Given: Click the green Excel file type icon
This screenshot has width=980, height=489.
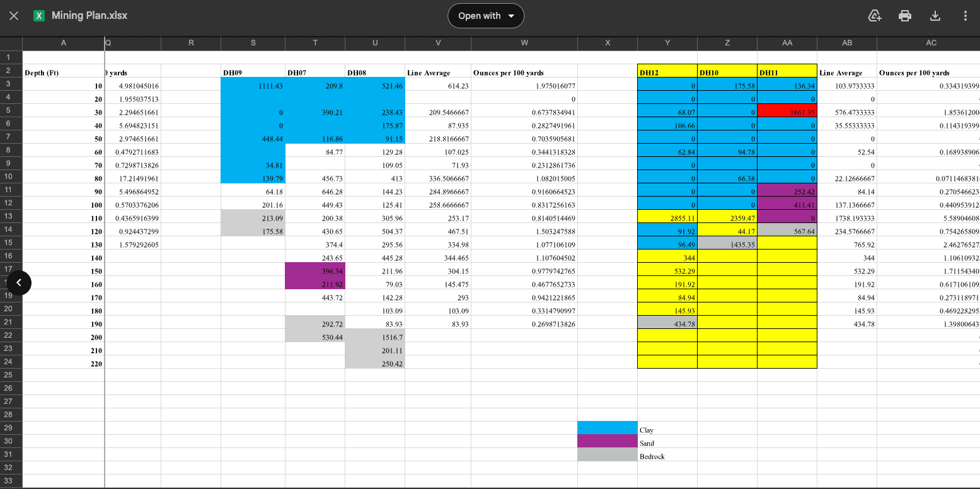Looking at the screenshot, I should [39, 16].
